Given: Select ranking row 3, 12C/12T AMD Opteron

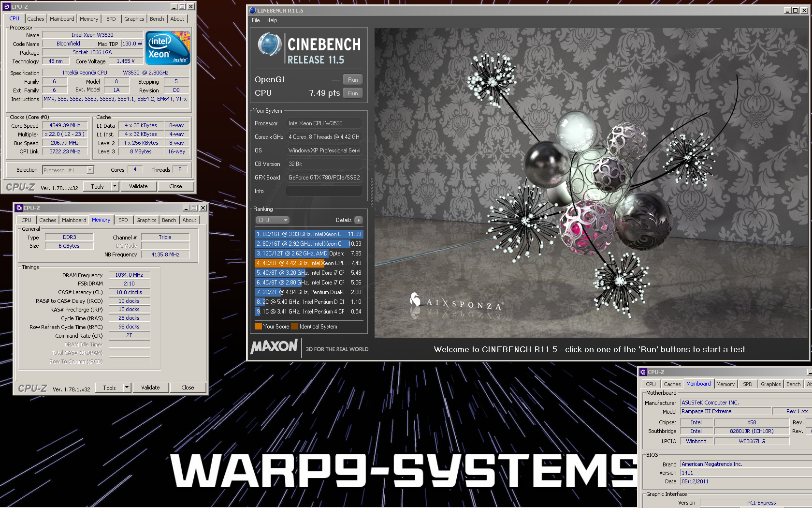Looking at the screenshot, I should pos(308,254).
